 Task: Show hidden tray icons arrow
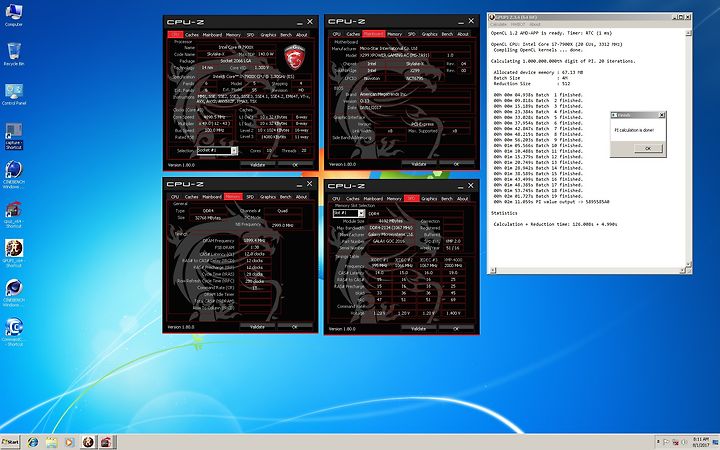point(658,443)
